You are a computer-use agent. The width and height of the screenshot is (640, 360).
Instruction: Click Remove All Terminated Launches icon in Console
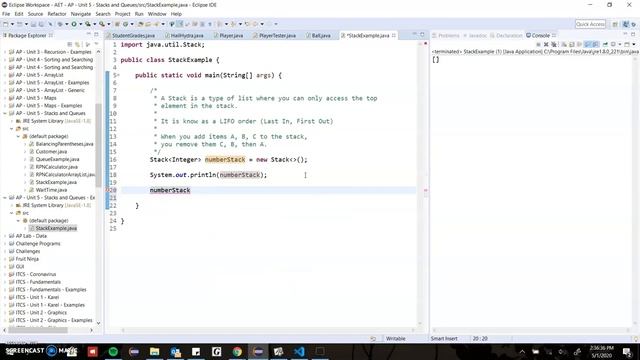(553, 44)
